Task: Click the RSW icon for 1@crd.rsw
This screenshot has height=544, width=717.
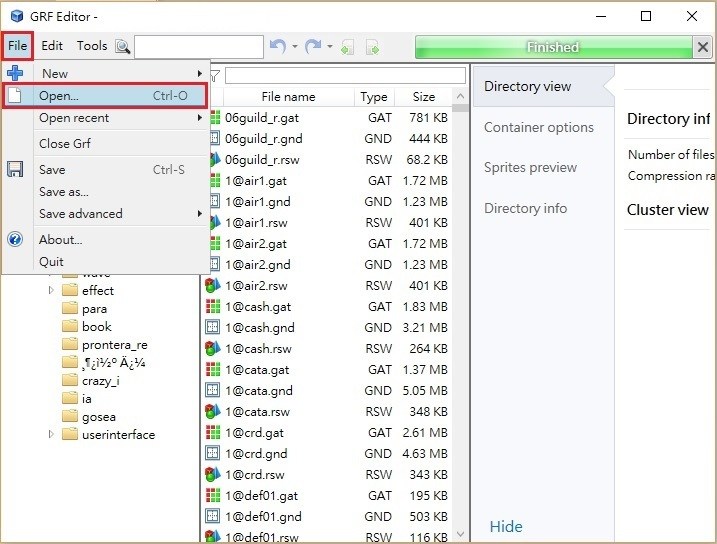Action: [213, 475]
